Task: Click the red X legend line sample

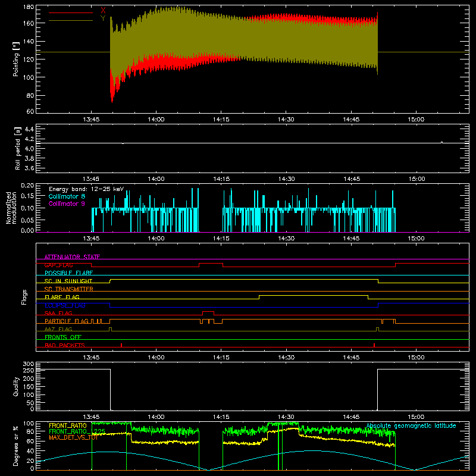Action: click(71, 12)
